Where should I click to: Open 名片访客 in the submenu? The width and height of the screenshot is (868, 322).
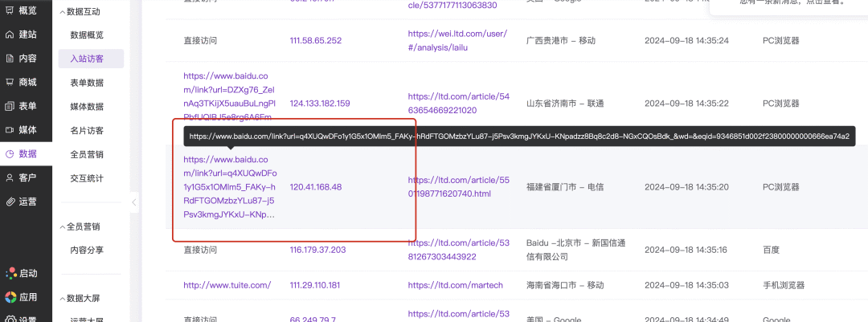pos(87,131)
